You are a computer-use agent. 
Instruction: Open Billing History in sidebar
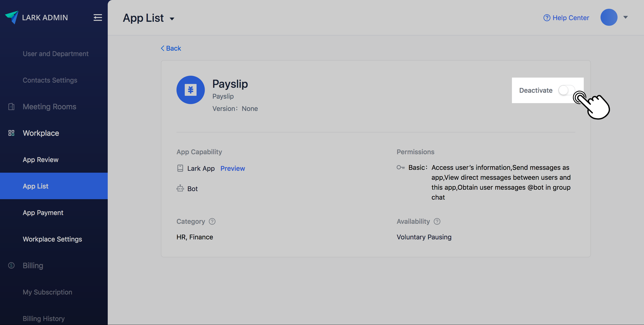44,318
